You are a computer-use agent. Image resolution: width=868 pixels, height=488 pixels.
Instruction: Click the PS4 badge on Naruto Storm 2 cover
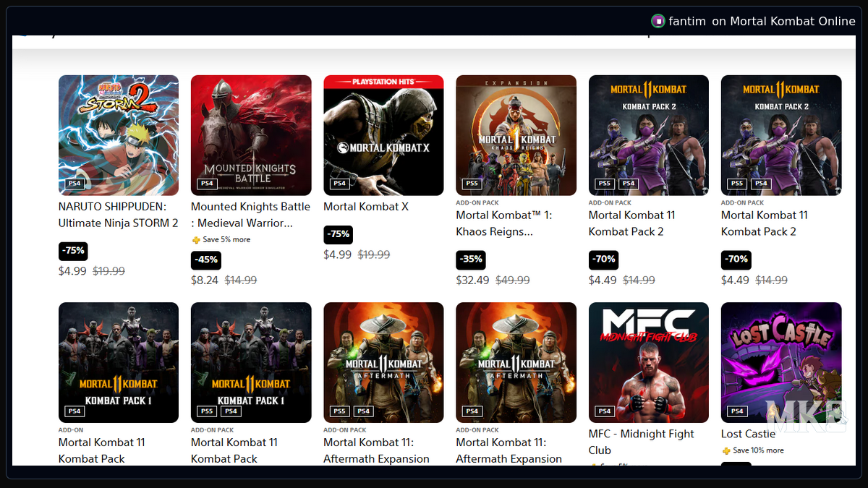[x=74, y=184]
